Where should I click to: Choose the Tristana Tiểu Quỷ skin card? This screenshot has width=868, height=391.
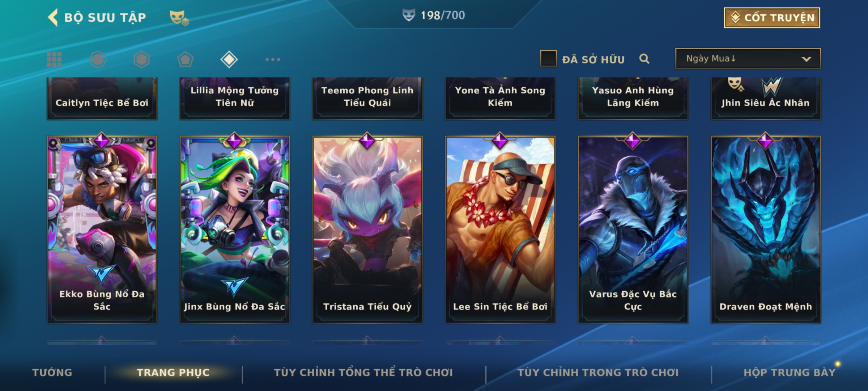pyautogui.click(x=367, y=229)
